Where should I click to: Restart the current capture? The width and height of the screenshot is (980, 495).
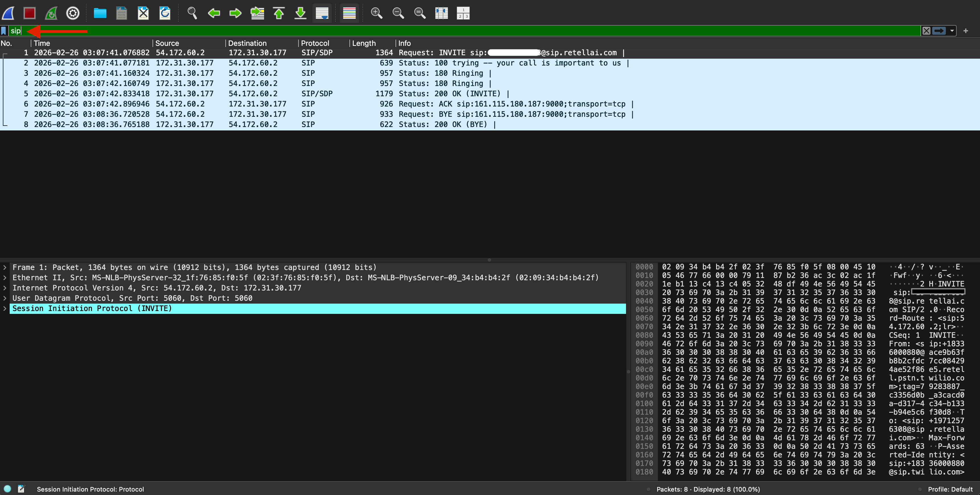[51, 13]
